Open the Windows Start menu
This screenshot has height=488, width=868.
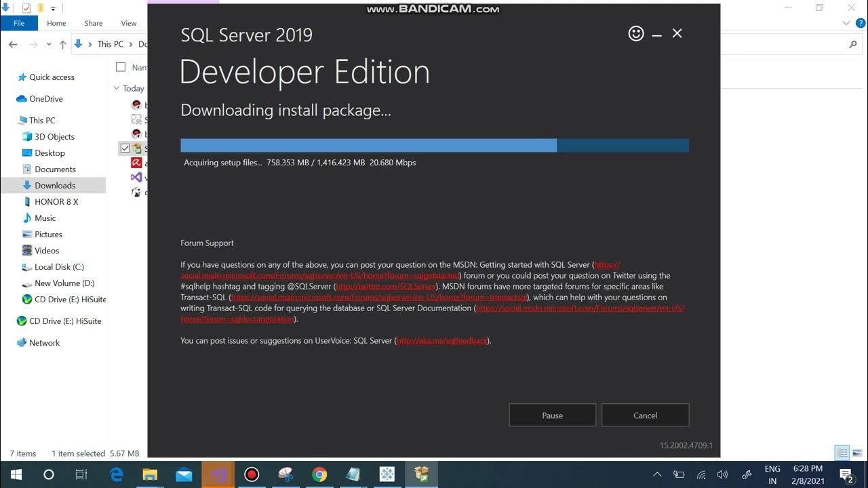coord(16,474)
